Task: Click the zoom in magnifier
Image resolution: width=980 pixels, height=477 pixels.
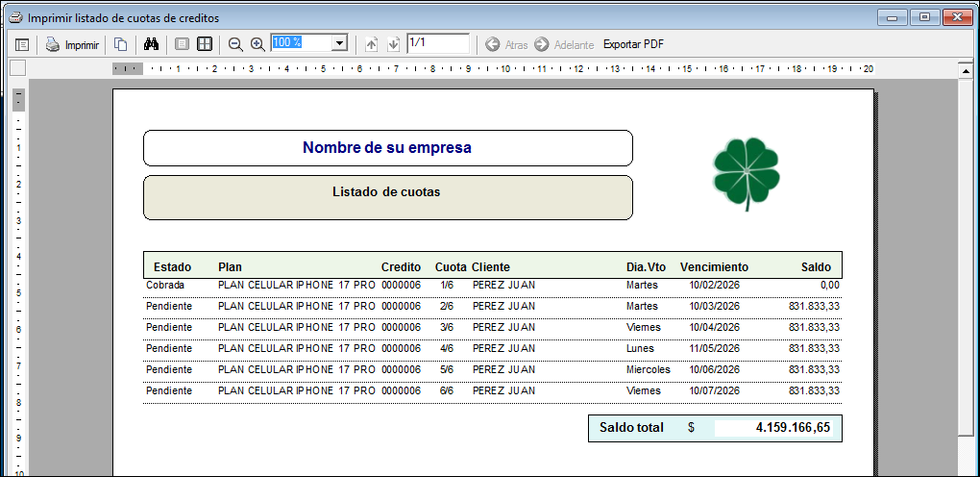Action: tap(257, 44)
